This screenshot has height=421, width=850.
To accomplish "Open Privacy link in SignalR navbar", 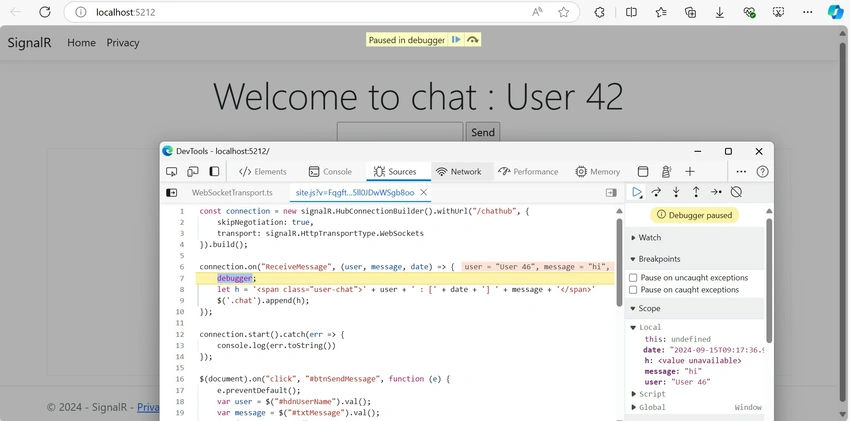I will coord(123,43).
